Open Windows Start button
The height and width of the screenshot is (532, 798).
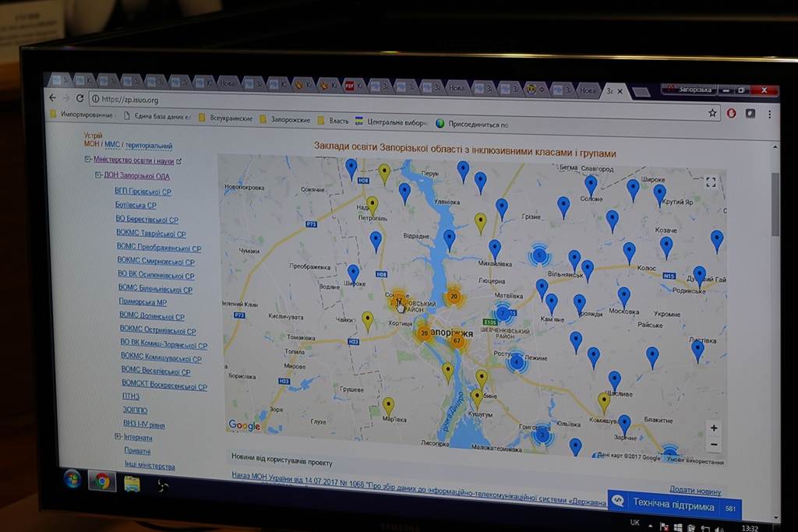pos(72,479)
